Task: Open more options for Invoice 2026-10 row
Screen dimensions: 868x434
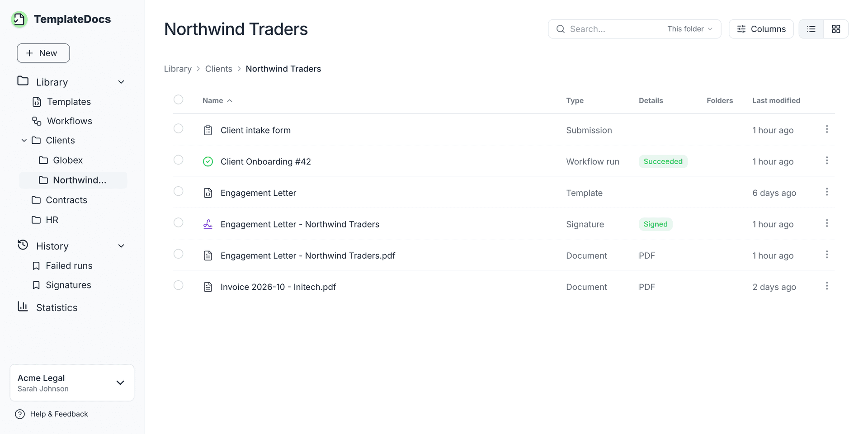Action: coord(827,286)
